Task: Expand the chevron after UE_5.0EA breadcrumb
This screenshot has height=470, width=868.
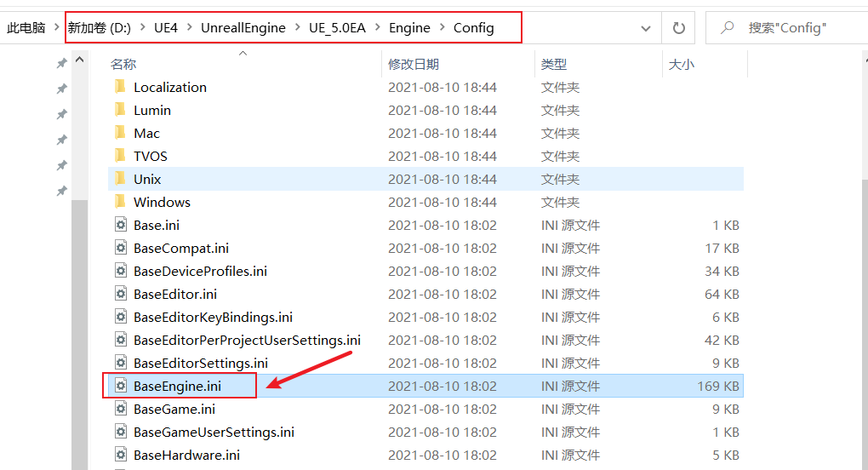Action: pos(378,27)
